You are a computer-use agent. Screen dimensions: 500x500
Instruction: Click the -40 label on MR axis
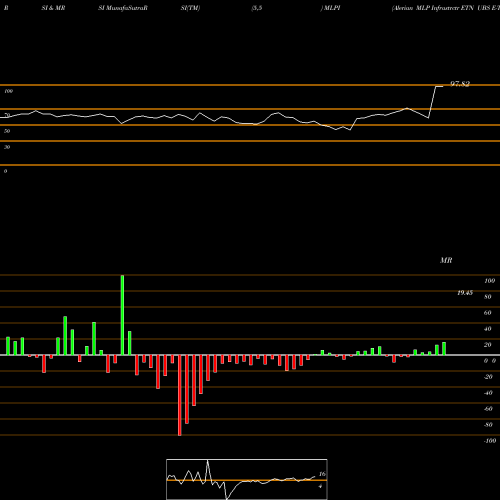488,393
